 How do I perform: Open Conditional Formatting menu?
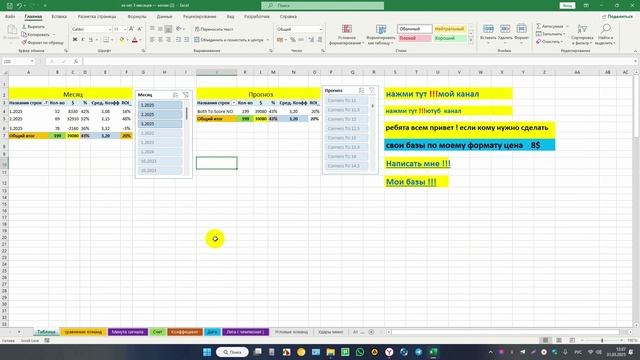[x=347, y=35]
